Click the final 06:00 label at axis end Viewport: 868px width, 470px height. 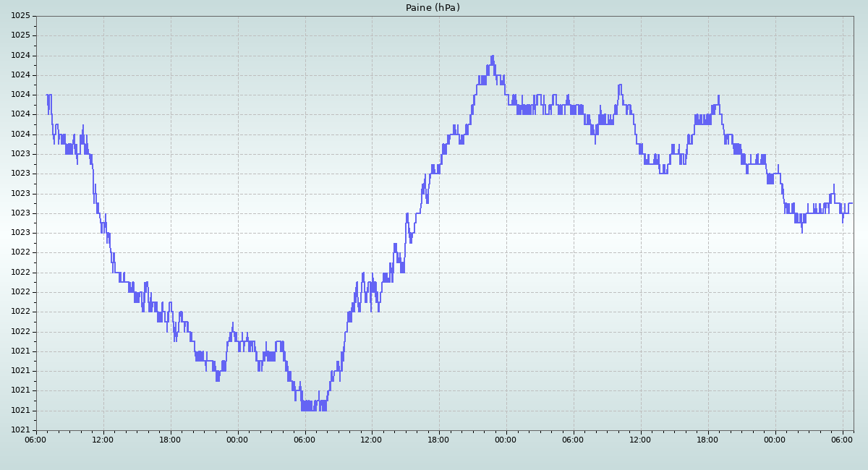point(842,439)
